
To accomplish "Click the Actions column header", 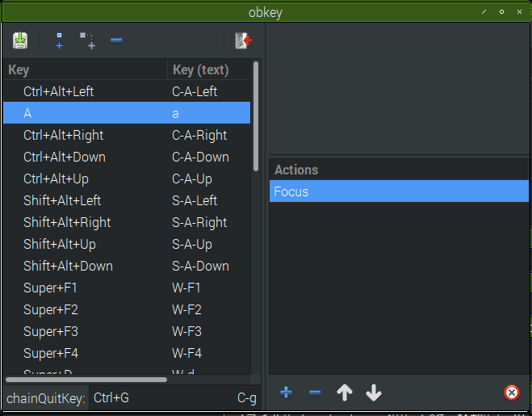I will point(399,170).
